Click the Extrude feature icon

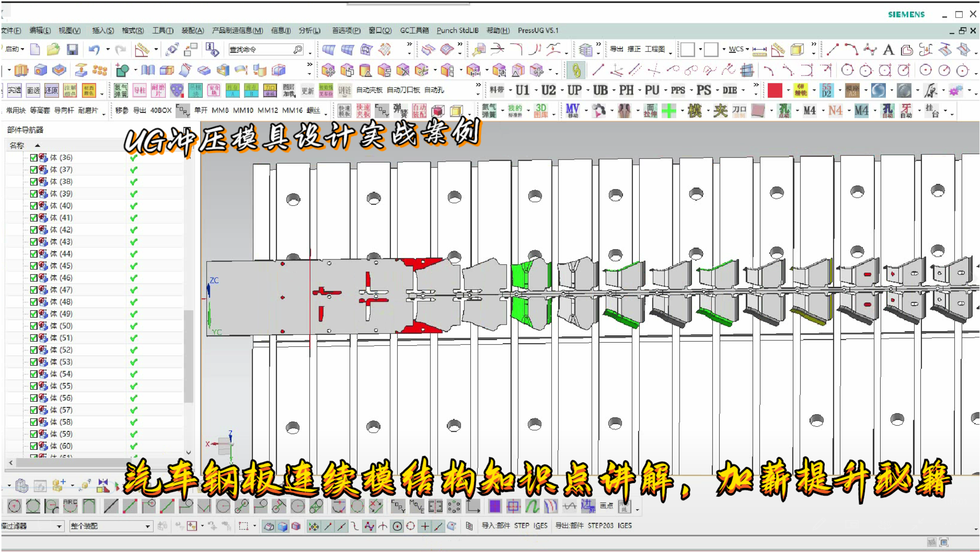pyautogui.click(x=21, y=70)
